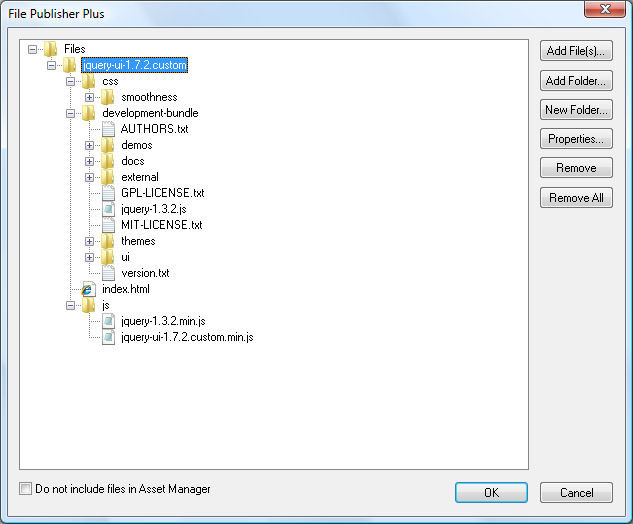Select the MIT-LICENSE.txt tree item
This screenshot has height=524, width=633.
[x=161, y=225]
